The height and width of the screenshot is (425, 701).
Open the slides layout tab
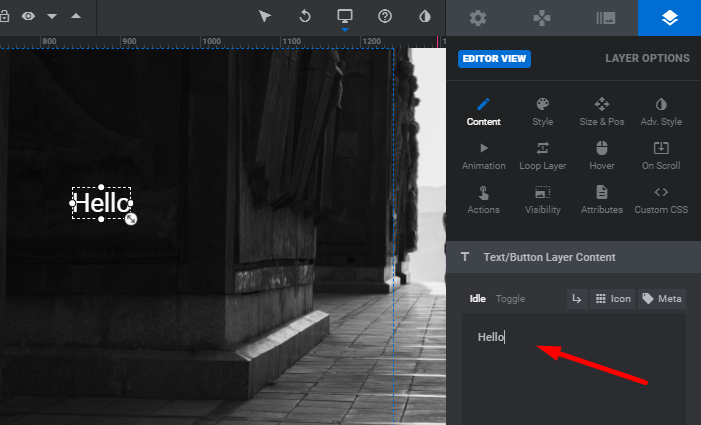click(605, 18)
